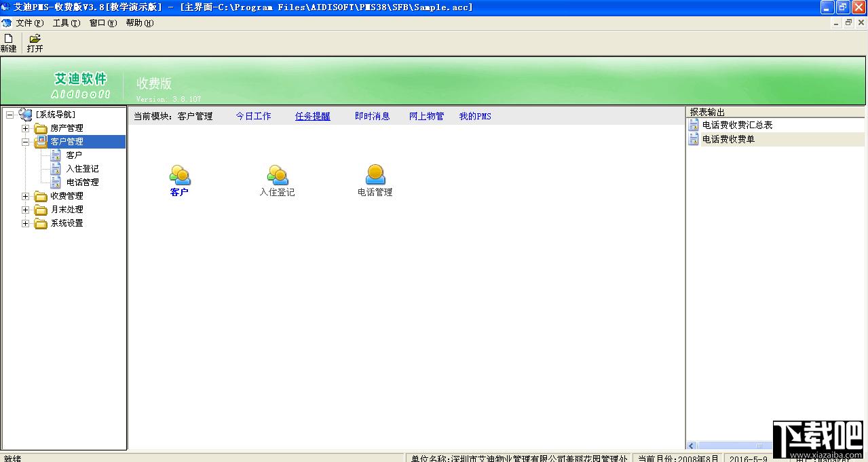Select 电话管理 item in navigation tree
The width and height of the screenshot is (868, 462).
(x=82, y=182)
